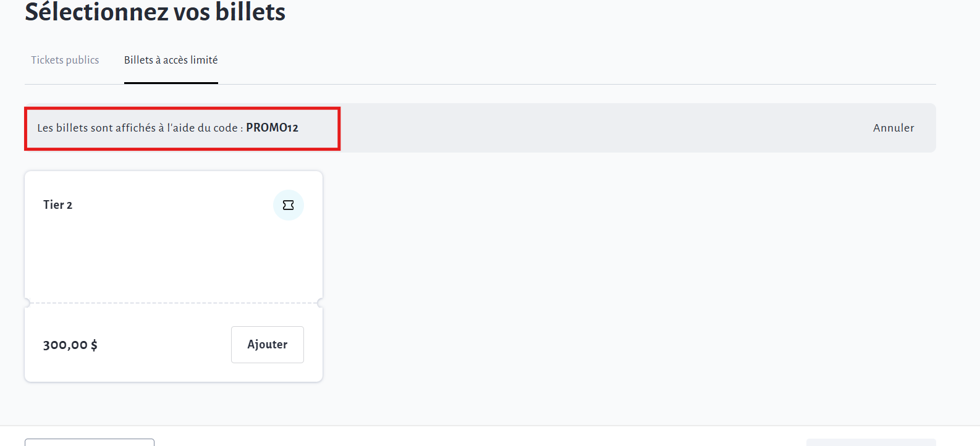The width and height of the screenshot is (980, 446).
Task: Click the grey button at bottom right
Action: 871,442
